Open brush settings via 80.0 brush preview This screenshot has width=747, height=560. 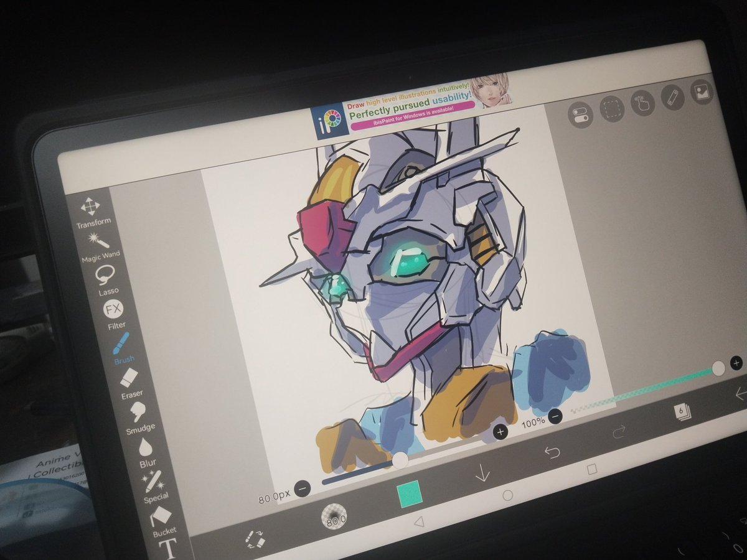pyautogui.click(x=334, y=516)
